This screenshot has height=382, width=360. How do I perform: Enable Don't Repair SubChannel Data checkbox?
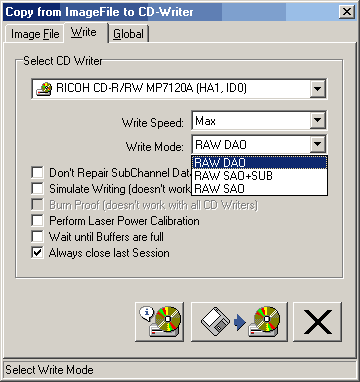tap(37, 173)
